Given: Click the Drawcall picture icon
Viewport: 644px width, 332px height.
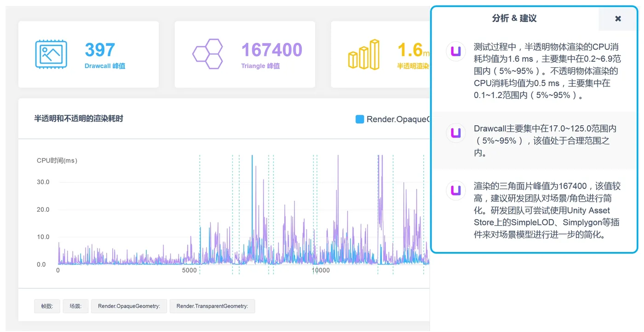Looking at the screenshot, I should (x=51, y=54).
